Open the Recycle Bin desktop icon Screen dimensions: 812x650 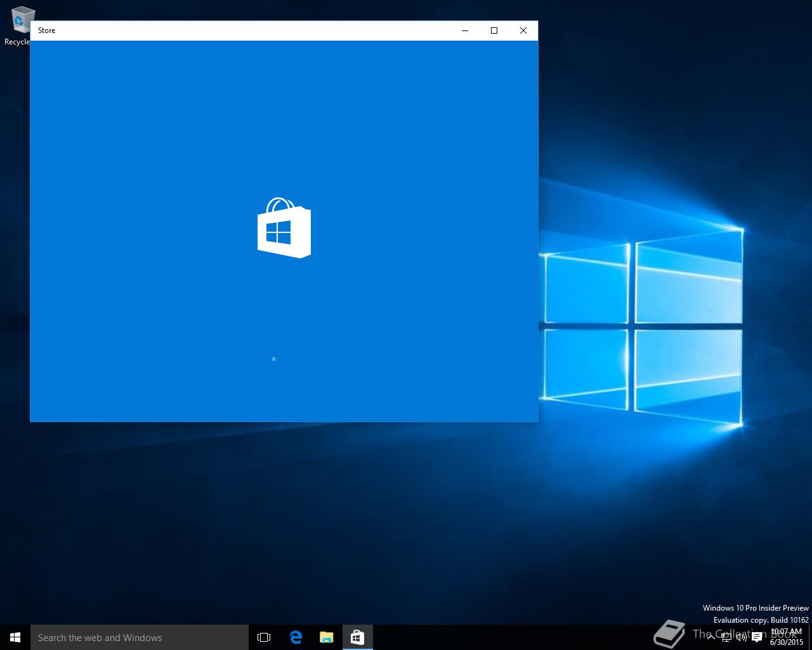point(19,27)
